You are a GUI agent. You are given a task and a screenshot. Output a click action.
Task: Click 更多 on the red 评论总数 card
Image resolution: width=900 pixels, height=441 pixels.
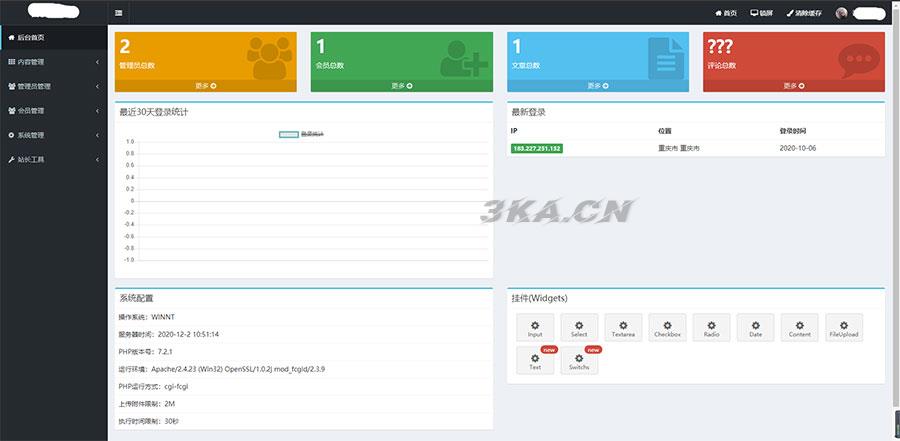click(x=793, y=86)
